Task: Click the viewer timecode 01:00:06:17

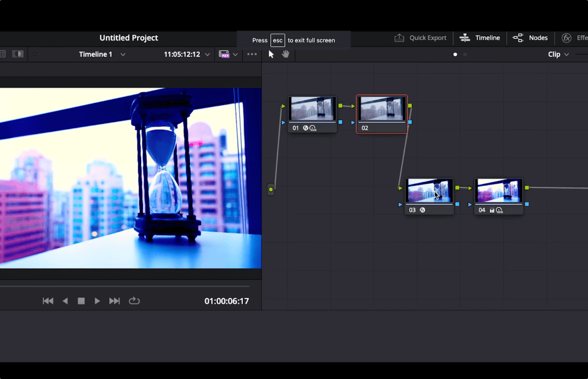Action: (226, 301)
